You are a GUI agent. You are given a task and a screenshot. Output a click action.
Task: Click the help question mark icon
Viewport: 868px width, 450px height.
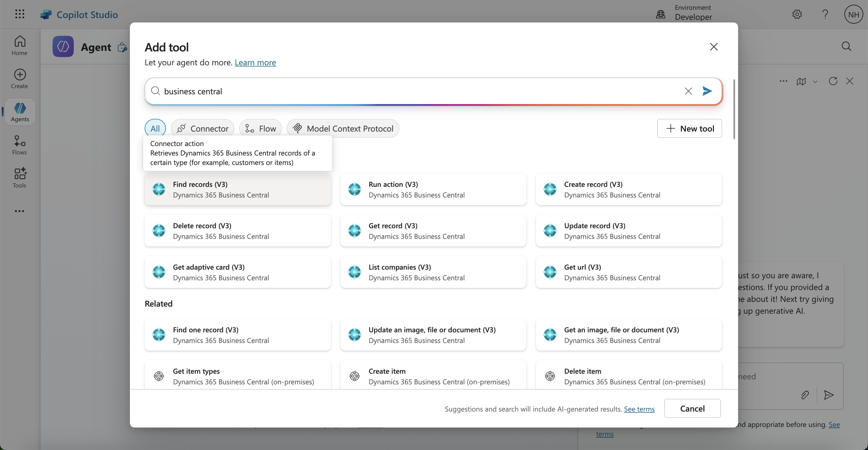coord(825,14)
